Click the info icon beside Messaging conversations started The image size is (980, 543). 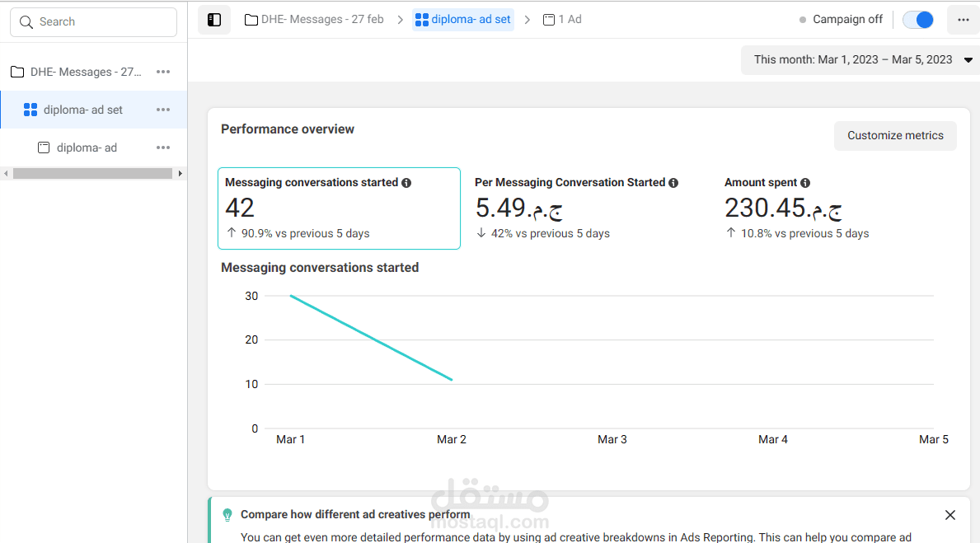406,183
